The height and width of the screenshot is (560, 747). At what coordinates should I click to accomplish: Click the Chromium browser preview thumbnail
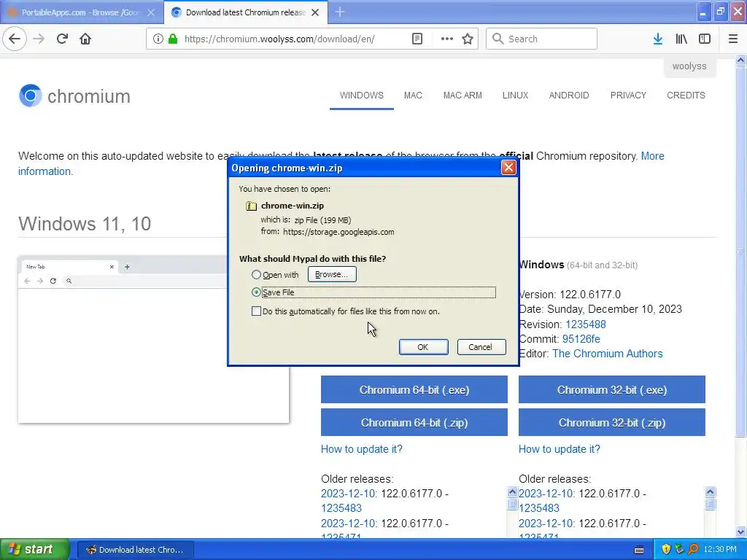(x=153, y=340)
